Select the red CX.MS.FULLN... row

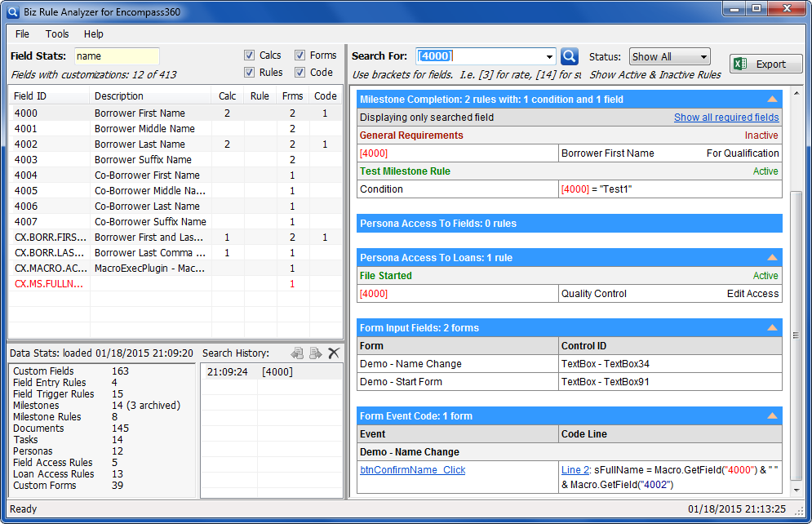175,284
